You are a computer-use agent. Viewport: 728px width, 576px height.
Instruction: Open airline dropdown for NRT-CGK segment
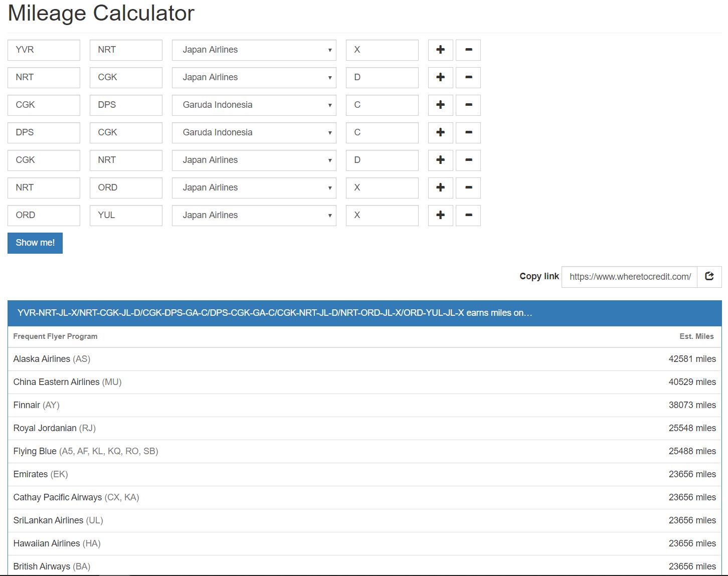[x=254, y=78]
